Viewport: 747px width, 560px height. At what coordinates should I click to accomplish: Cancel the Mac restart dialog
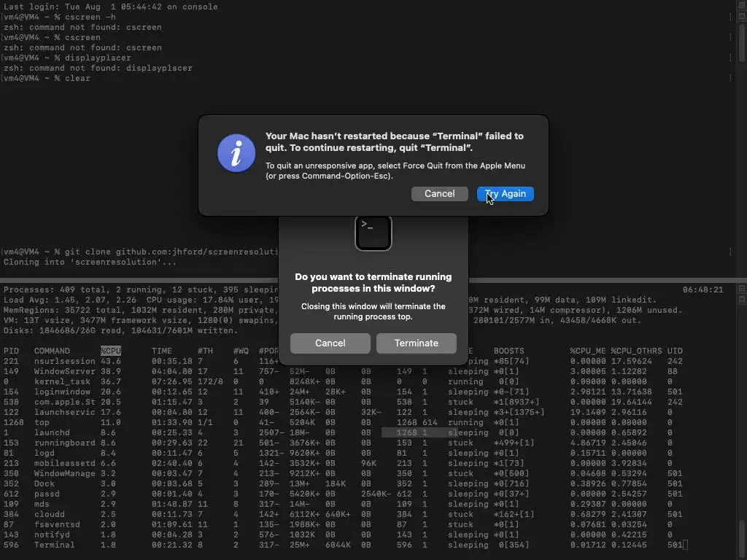point(439,194)
